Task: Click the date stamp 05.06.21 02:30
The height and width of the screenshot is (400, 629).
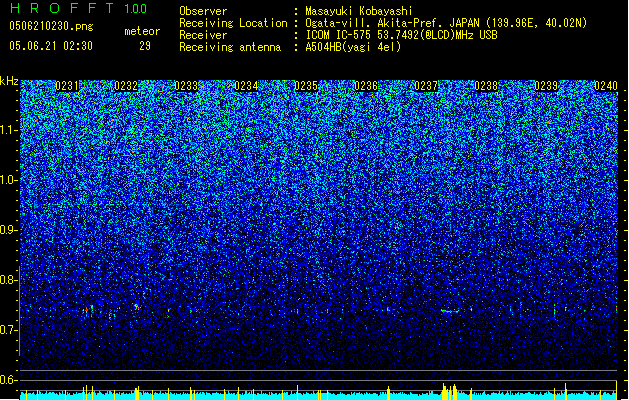Action: (51, 46)
